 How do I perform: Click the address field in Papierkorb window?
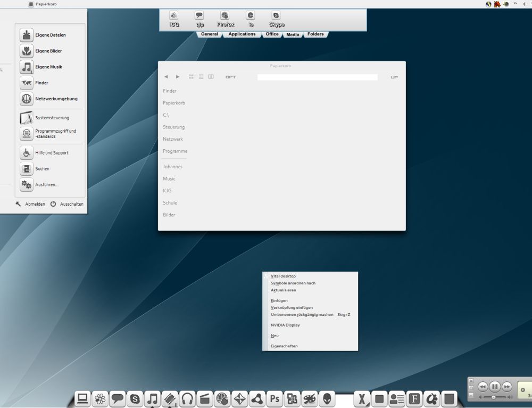click(317, 77)
